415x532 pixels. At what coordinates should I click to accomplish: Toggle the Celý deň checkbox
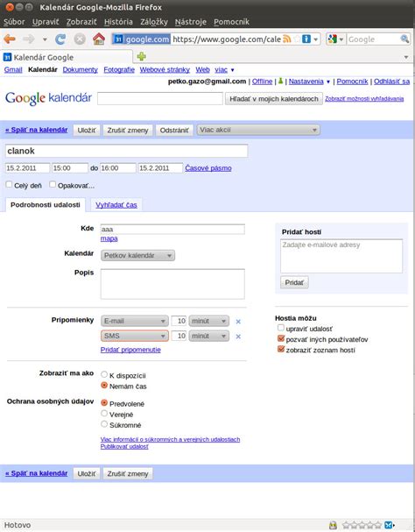pyautogui.click(x=9, y=185)
